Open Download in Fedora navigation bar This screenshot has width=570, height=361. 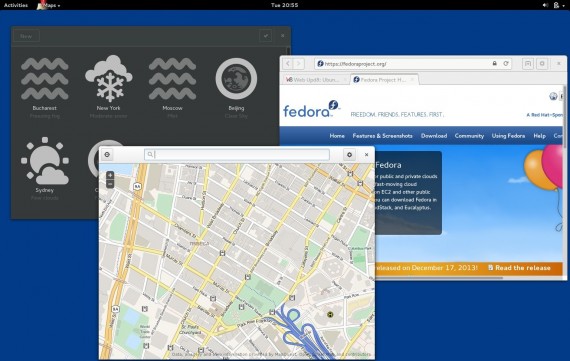[434, 136]
